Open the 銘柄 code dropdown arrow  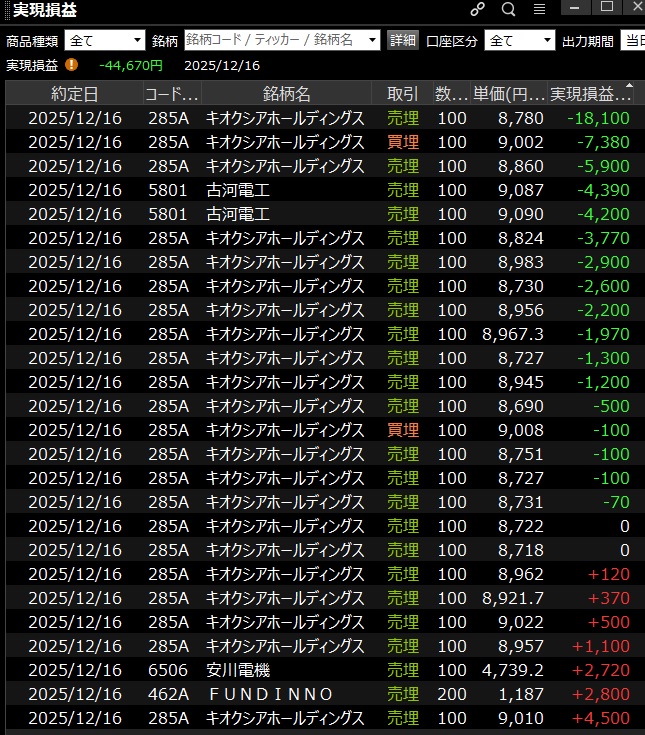point(373,40)
